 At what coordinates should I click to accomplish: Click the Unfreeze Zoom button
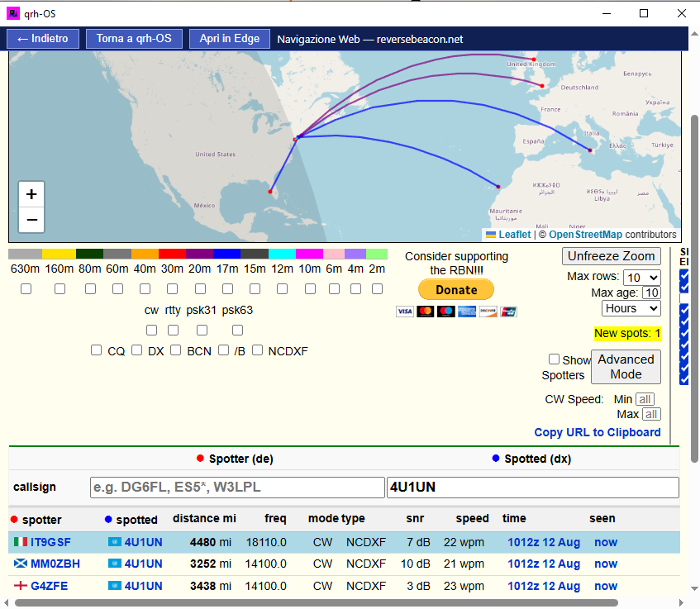612,256
